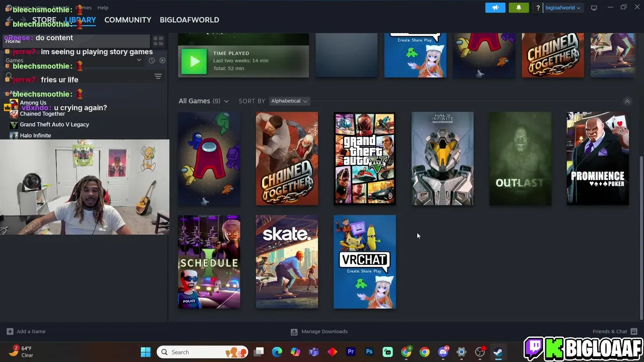
Task: Open Chained Together card in recent row
Action: pos(553,55)
